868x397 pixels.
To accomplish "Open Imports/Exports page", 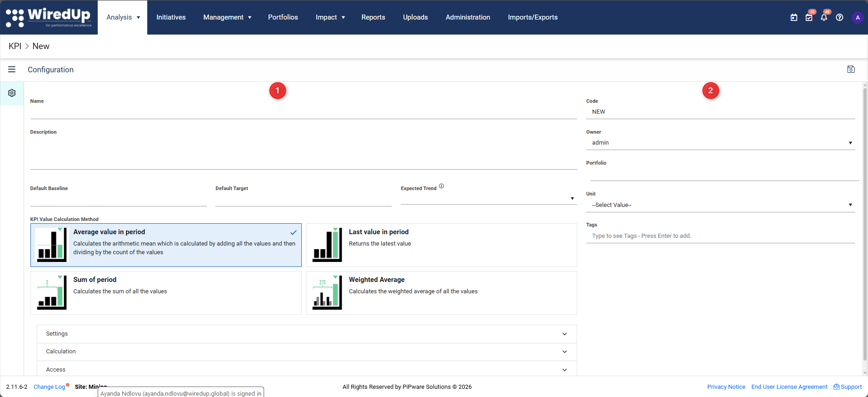I will [x=533, y=17].
